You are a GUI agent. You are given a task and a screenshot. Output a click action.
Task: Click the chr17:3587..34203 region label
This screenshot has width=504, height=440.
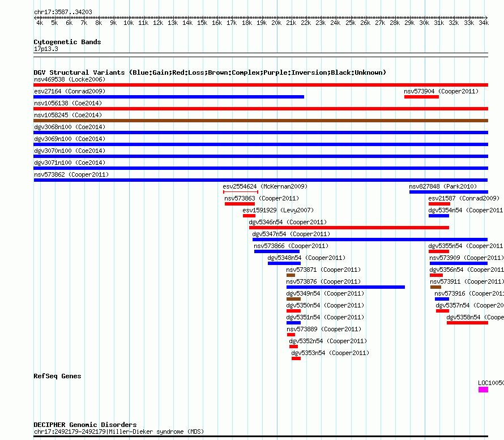click(x=63, y=12)
